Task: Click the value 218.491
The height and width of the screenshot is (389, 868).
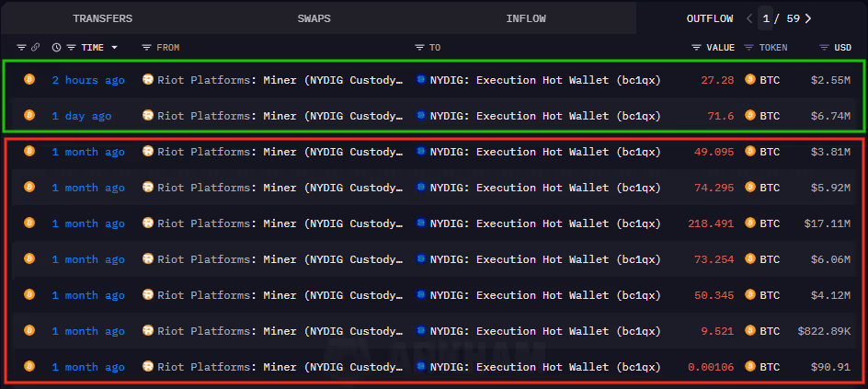Action: coord(711,223)
